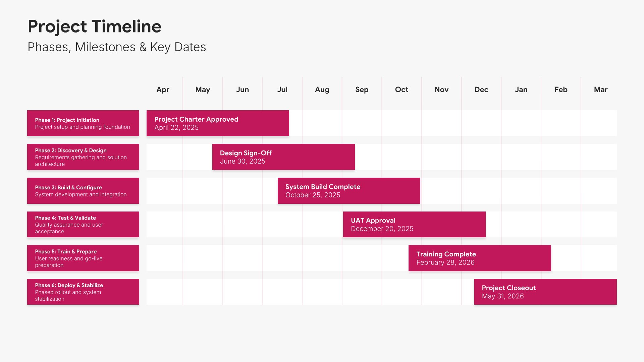Image resolution: width=644 pixels, height=362 pixels.
Task: Select the Phase 2: Discovery & Design box
Action: click(x=83, y=157)
